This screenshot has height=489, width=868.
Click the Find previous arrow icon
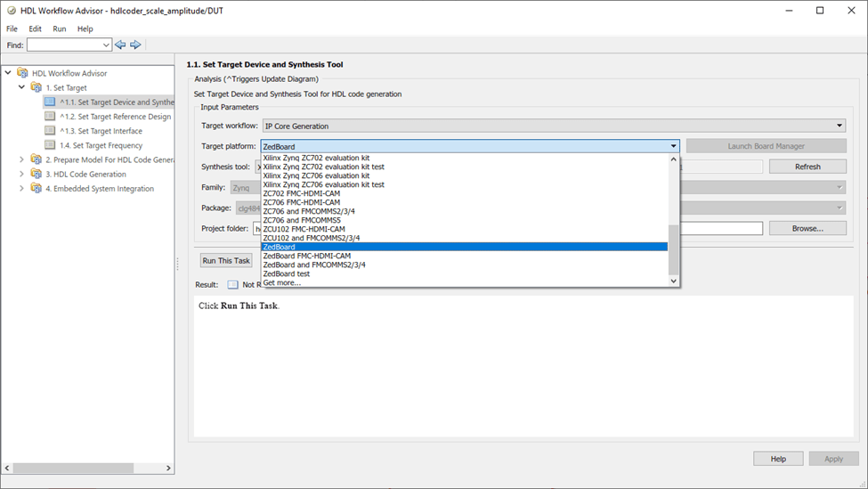[x=120, y=45]
